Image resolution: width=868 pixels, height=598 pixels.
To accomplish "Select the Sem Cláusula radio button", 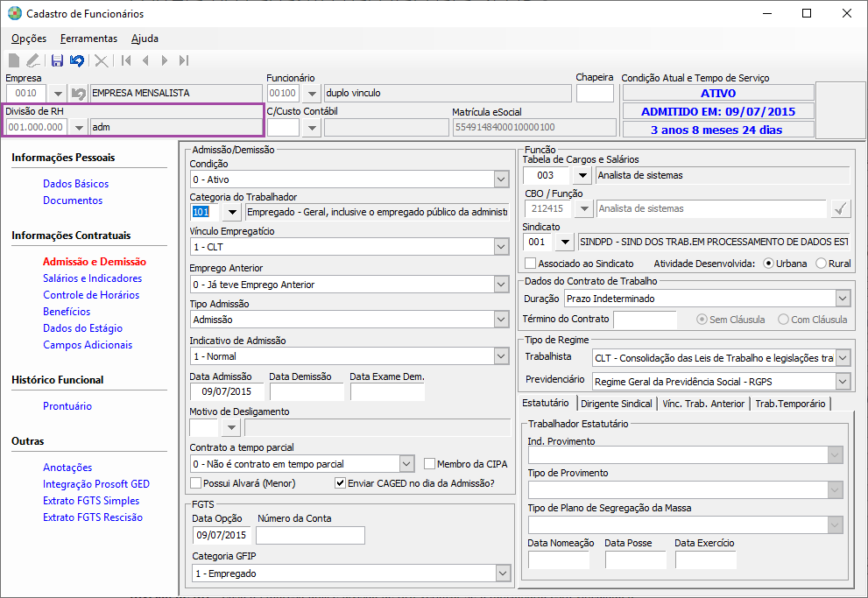I will click(x=702, y=320).
